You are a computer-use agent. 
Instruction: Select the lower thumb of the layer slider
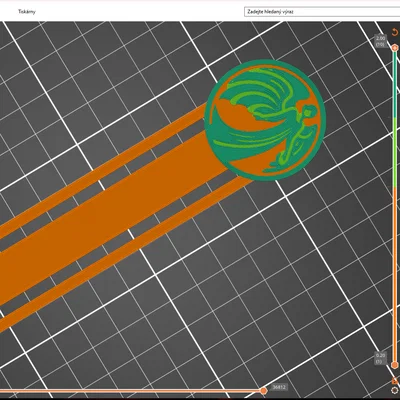395,365
